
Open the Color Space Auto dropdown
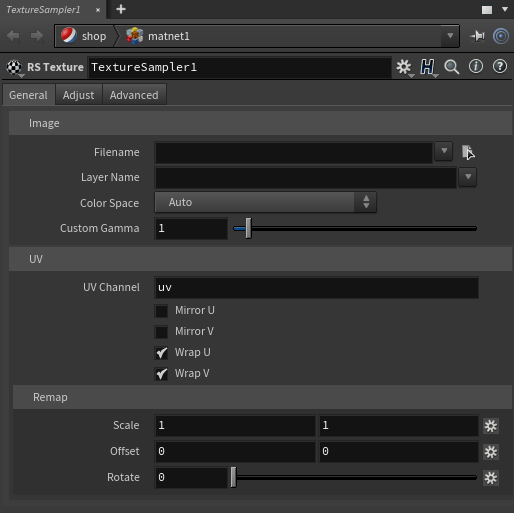(265, 202)
